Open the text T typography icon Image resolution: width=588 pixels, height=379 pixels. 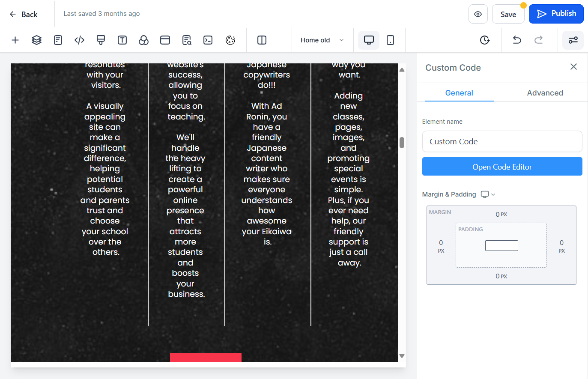(x=122, y=40)
